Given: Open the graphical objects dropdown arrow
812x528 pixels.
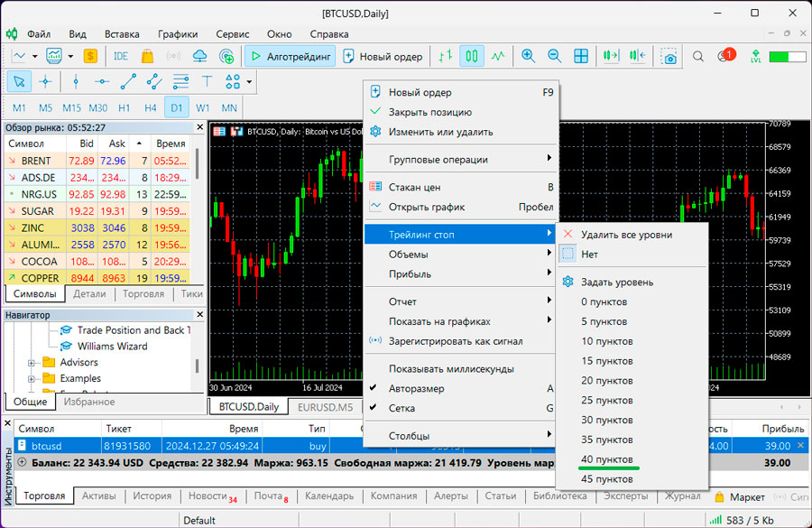Looking at the screenshot, I should [x=249, y=81].
